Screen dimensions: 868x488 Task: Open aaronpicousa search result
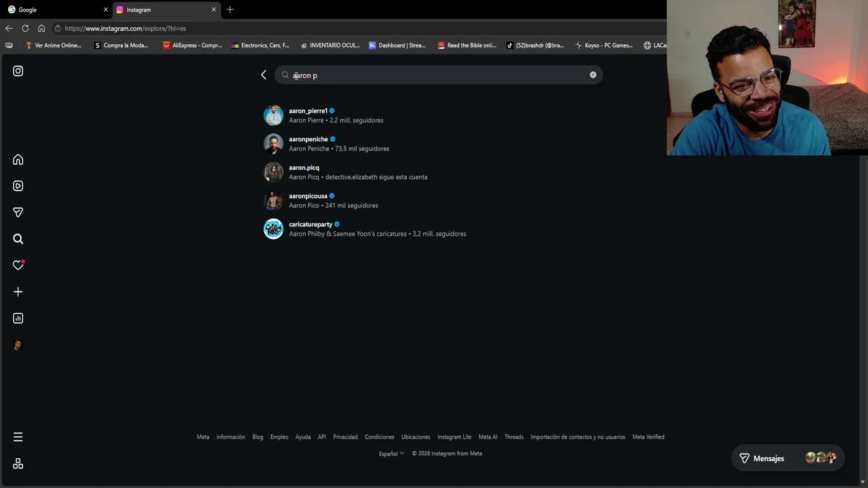coord(432,201)
